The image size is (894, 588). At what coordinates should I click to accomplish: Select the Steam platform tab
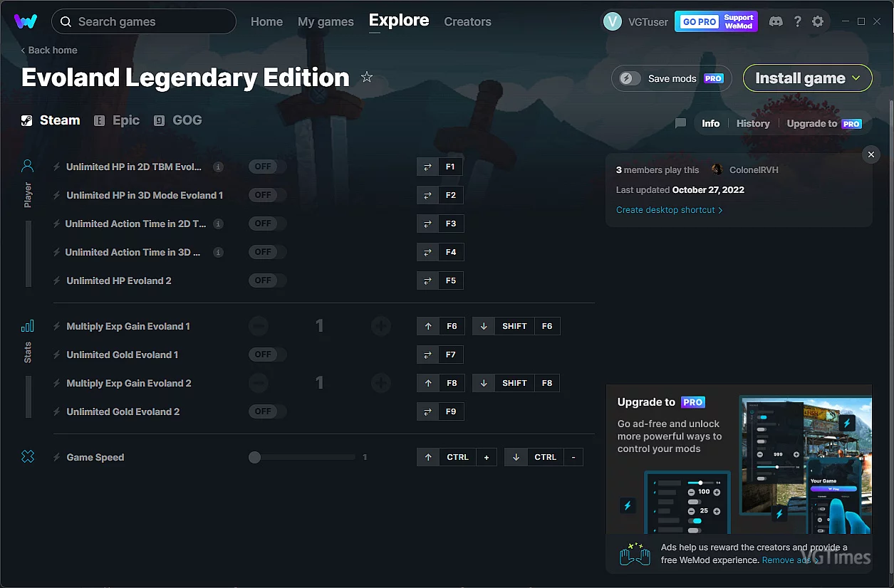(51, 120)
